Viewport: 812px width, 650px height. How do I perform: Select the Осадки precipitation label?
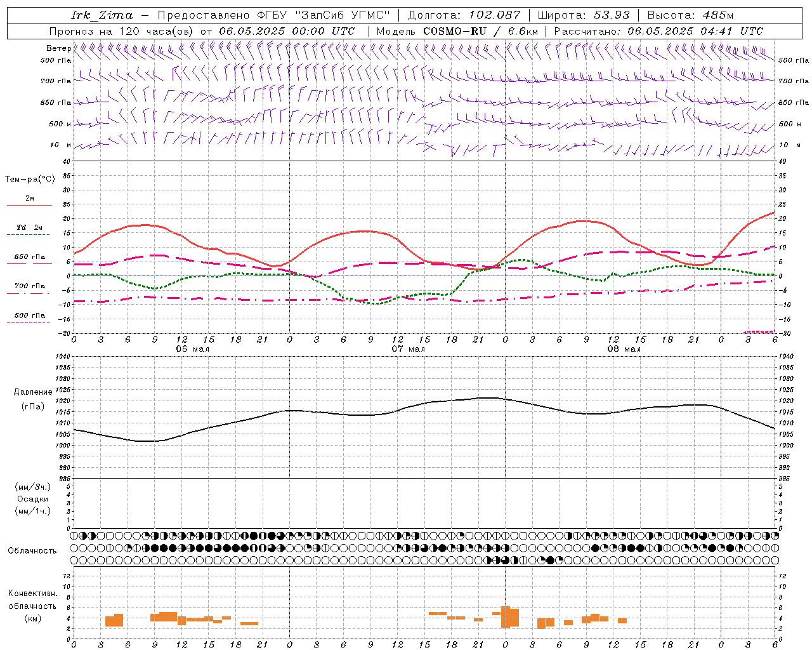pyautogui.click(x=33, y=499)
